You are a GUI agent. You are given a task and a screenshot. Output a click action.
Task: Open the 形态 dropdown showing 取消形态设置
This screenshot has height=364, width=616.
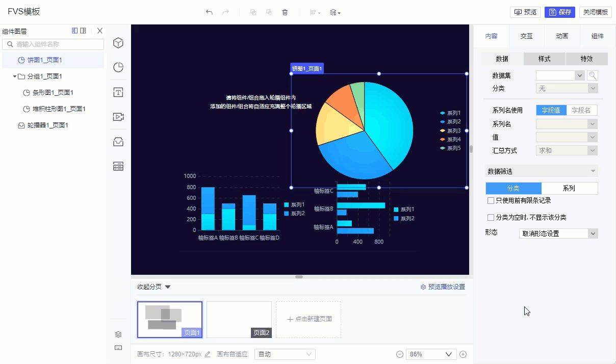click(x=558, y=233)
